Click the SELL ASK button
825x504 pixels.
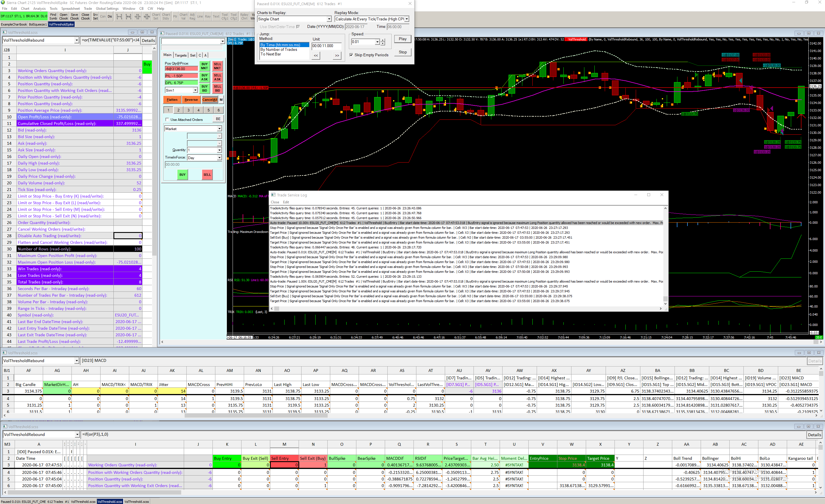point(217,77)
